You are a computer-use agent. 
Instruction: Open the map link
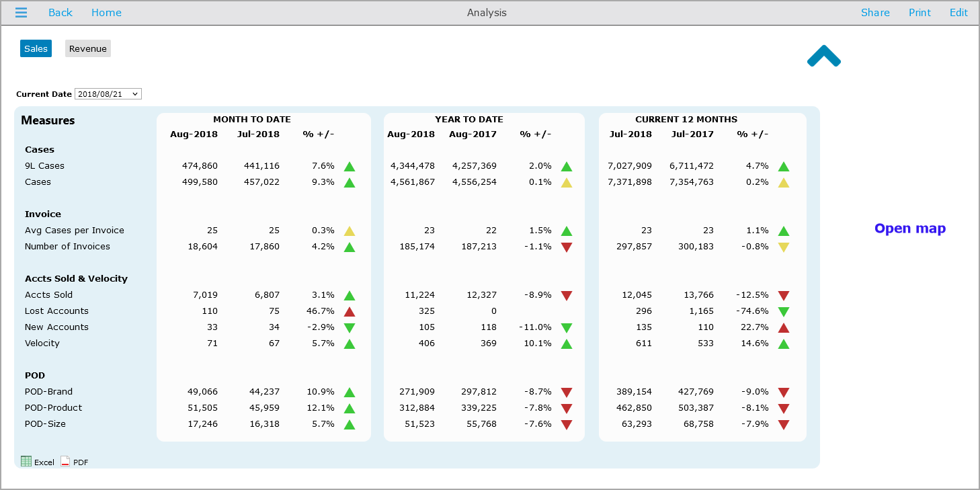coord(909,229)
